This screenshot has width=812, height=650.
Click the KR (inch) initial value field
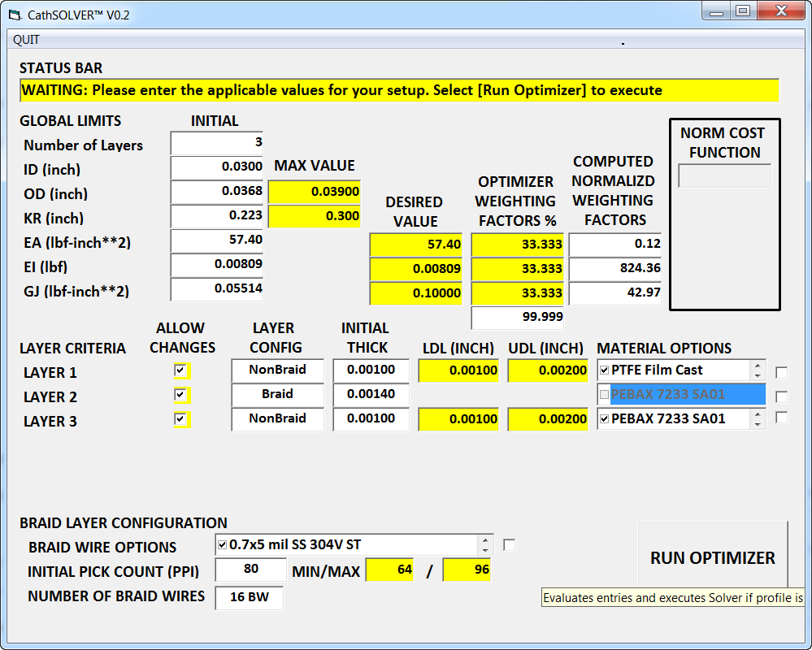(217, 216)
